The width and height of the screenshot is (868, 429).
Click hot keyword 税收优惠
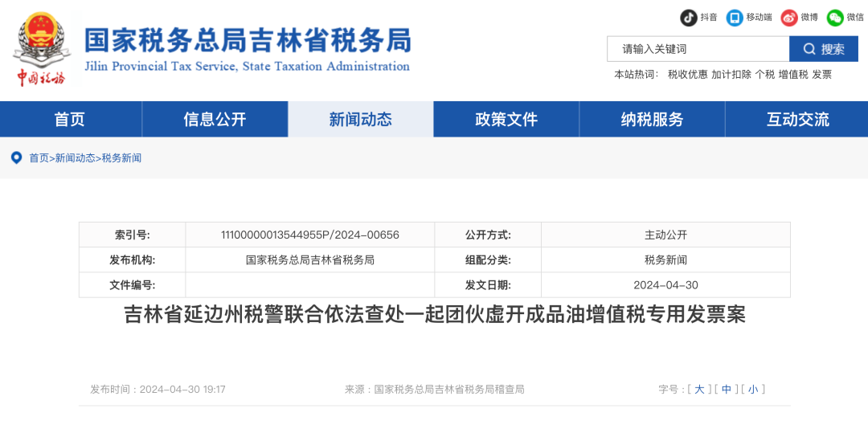point(687,75)
